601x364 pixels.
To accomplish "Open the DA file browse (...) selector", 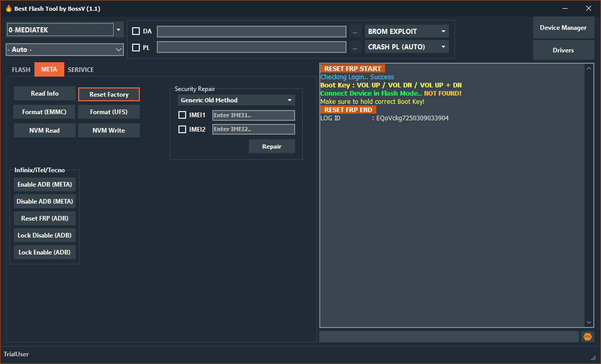I will tap(355, 31).
